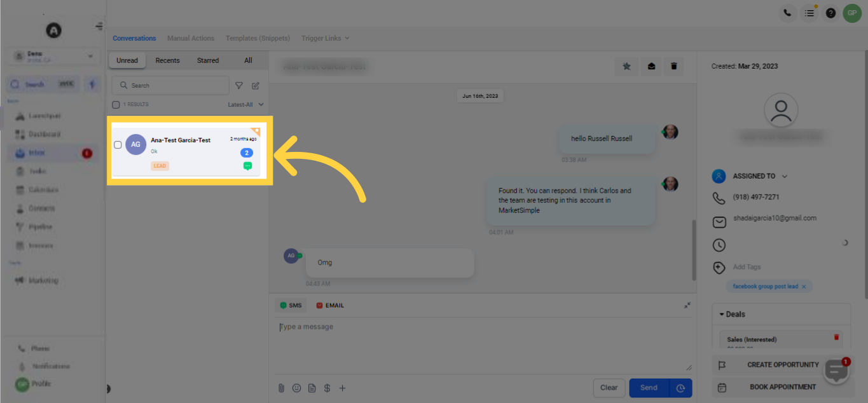Click the Send button

pos(649,388)
